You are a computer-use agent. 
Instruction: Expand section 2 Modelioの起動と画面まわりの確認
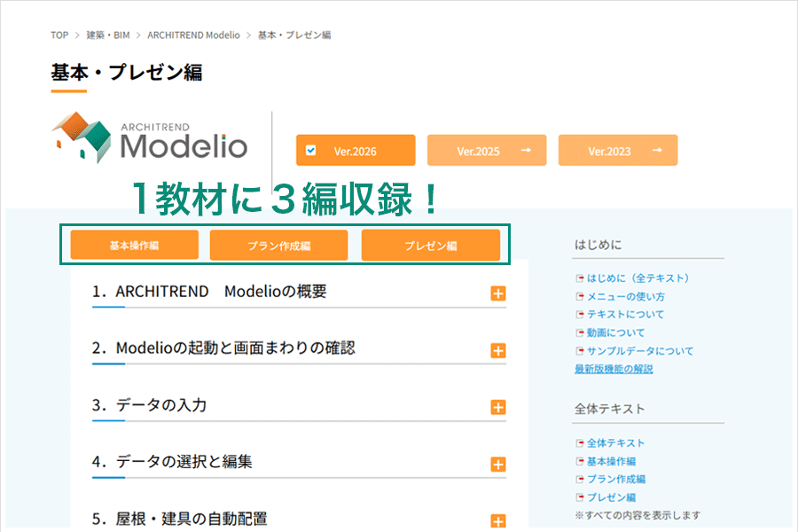coord(497,351)
